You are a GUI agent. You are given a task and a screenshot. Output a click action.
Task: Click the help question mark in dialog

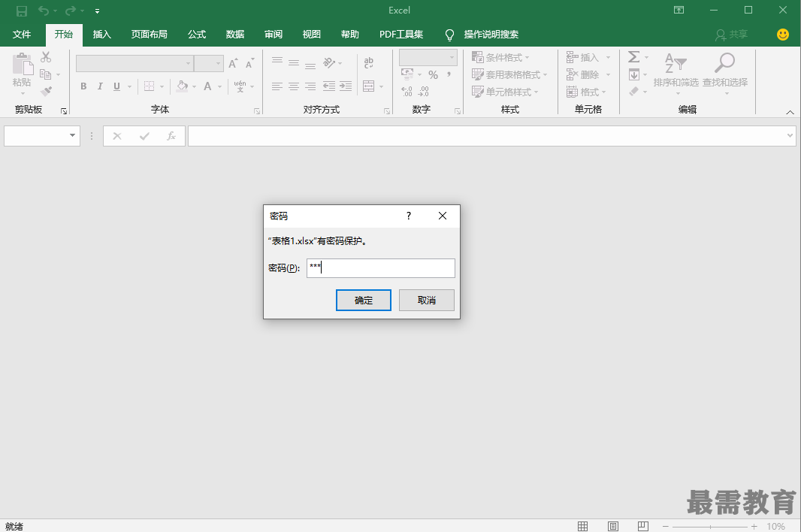pyautogui.click(x=409, y=216)
